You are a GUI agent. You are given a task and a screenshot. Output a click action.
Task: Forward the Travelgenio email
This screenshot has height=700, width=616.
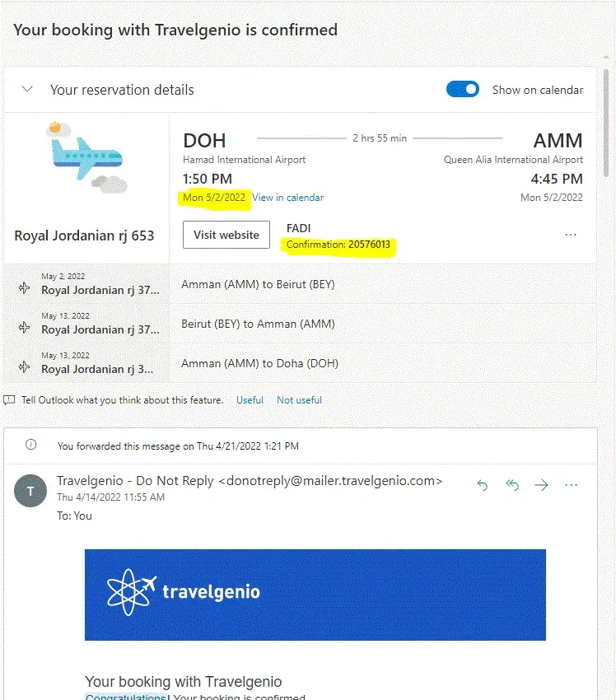coord(541,485)
